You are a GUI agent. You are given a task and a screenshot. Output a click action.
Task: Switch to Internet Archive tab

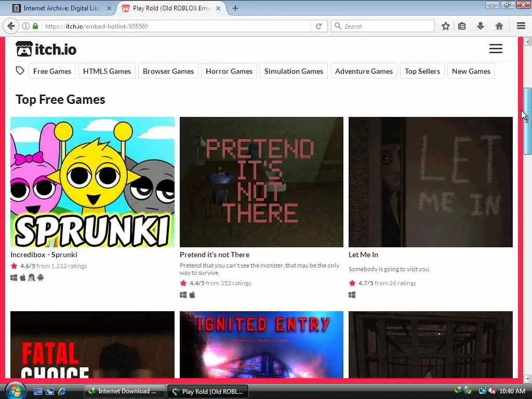pos(61,8)
